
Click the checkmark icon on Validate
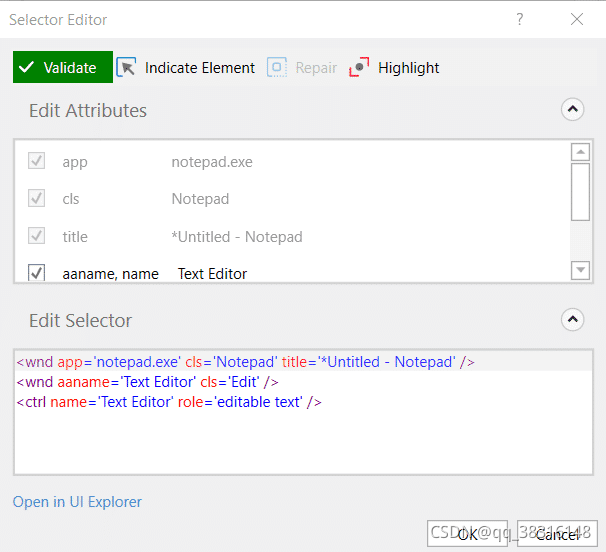click(27, 67)
